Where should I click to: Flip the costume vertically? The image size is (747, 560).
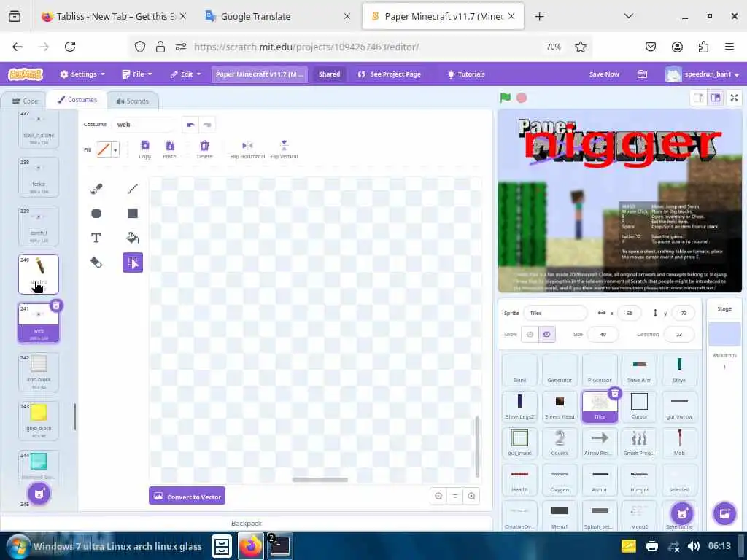pos(284,149)
